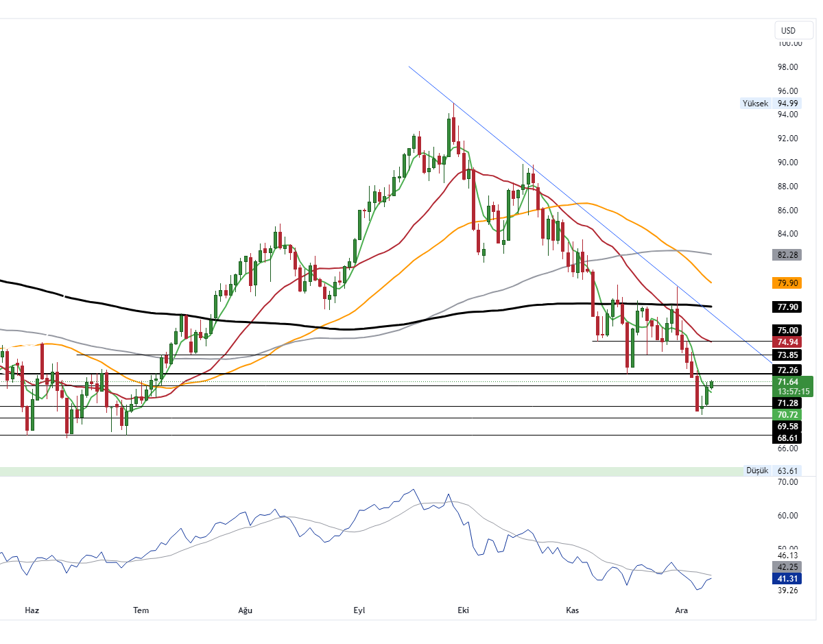Viewport: 823px width, 644px height.
Task: Select the Ara month on time axis
Action: [x=681, y=610]
